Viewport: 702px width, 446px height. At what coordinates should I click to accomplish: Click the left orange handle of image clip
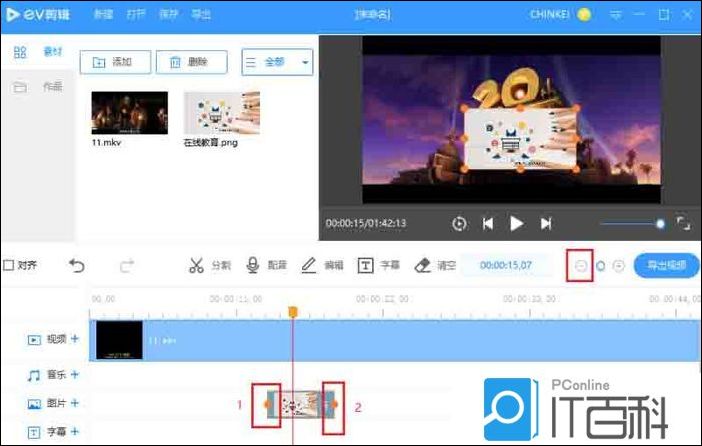pyautogui.click(x=268, y=404)
